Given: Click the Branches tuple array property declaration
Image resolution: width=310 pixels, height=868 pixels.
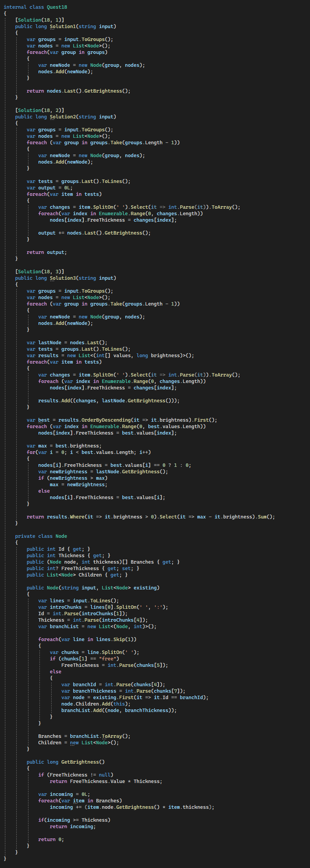Looking at the screenshot, I should click(103, 562).
